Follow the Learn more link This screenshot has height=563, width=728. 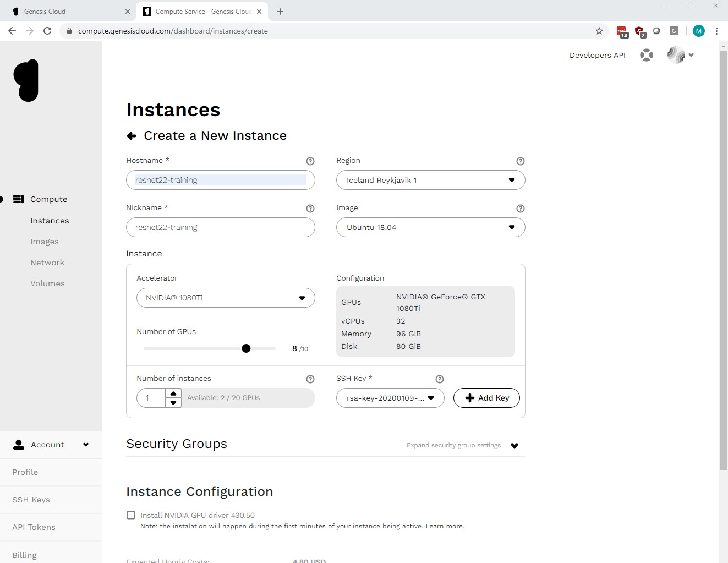tap(444, 526)
